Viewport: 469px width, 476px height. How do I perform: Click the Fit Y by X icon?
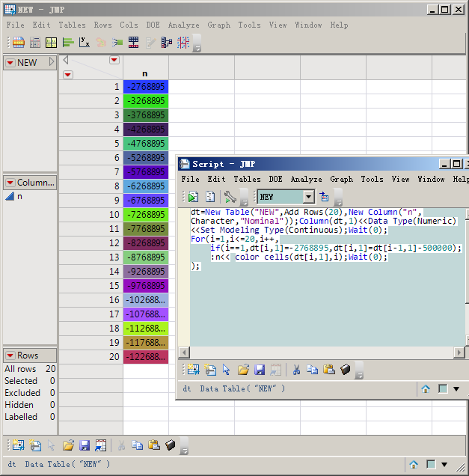coord(85,43)
